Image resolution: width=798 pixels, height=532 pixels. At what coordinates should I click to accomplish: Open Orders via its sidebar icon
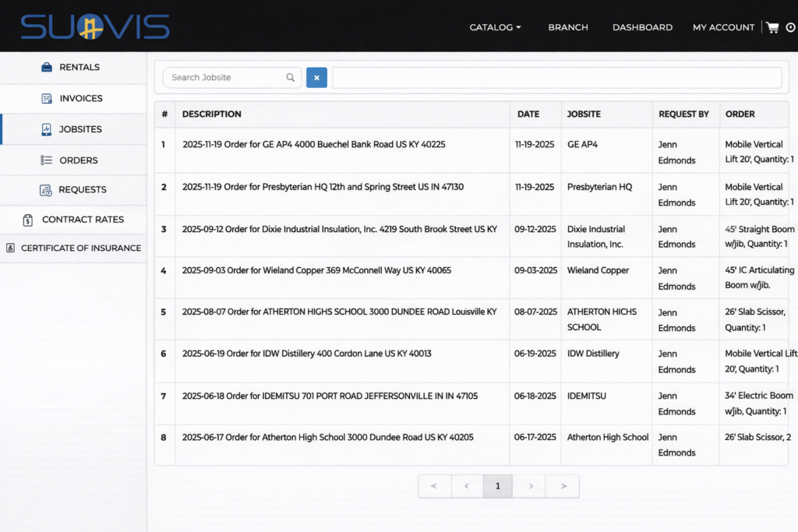47,160
